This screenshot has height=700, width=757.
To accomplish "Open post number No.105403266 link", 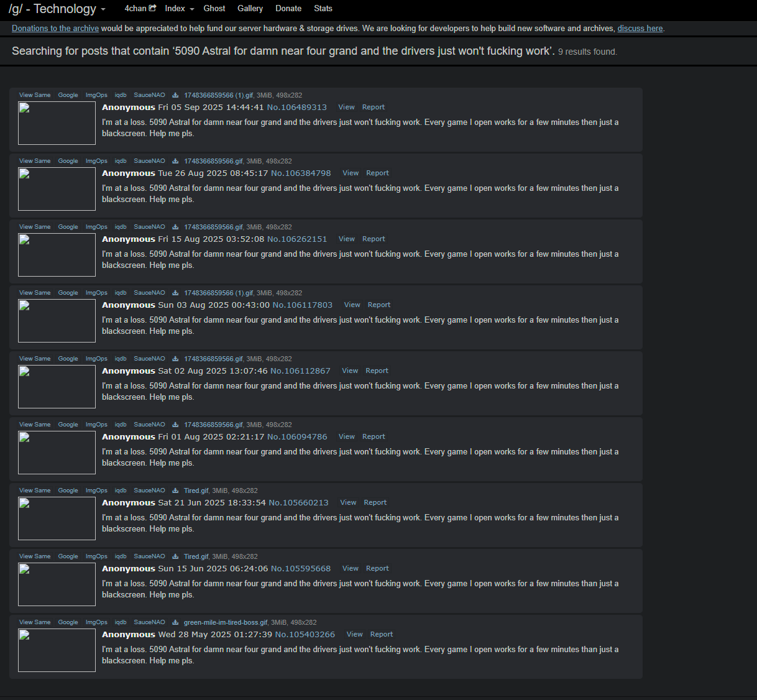I will tap(305, 634).
